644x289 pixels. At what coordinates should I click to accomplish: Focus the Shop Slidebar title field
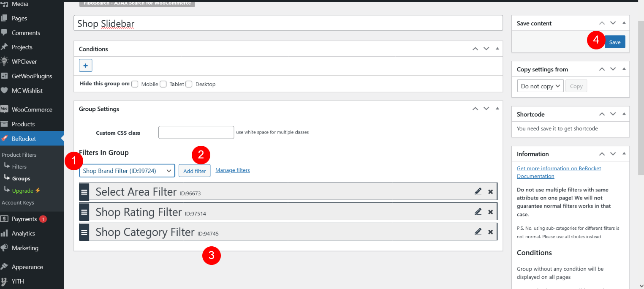(288, 23)
